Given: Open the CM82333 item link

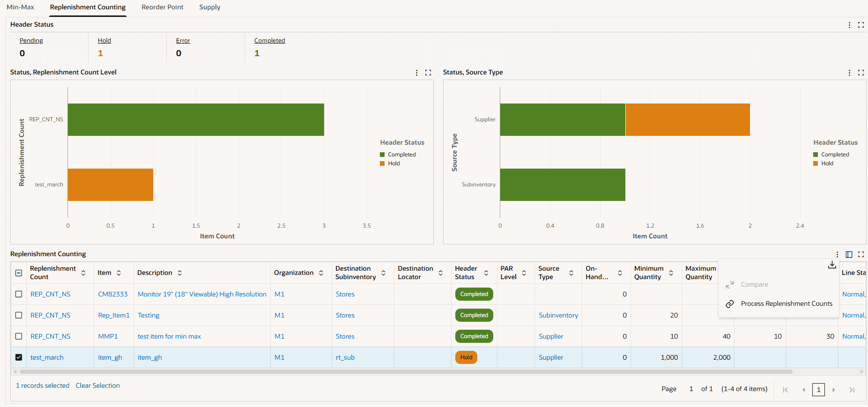Looking at the screenshot, I should click(113, 294).
